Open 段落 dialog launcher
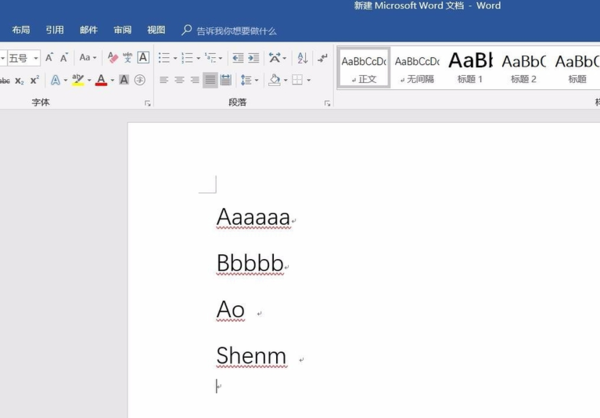Image resolution: width=600 pixels, height=418 pixels. (327, 103)
